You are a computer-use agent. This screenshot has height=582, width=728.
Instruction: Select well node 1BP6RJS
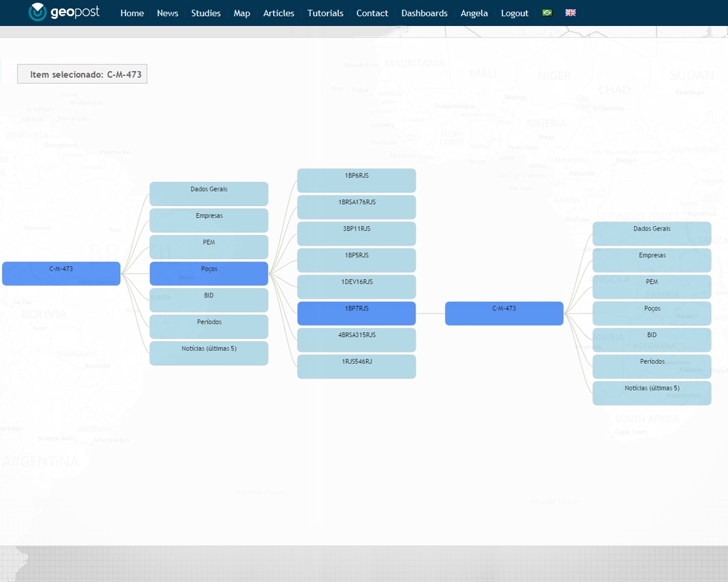[357, 181]
